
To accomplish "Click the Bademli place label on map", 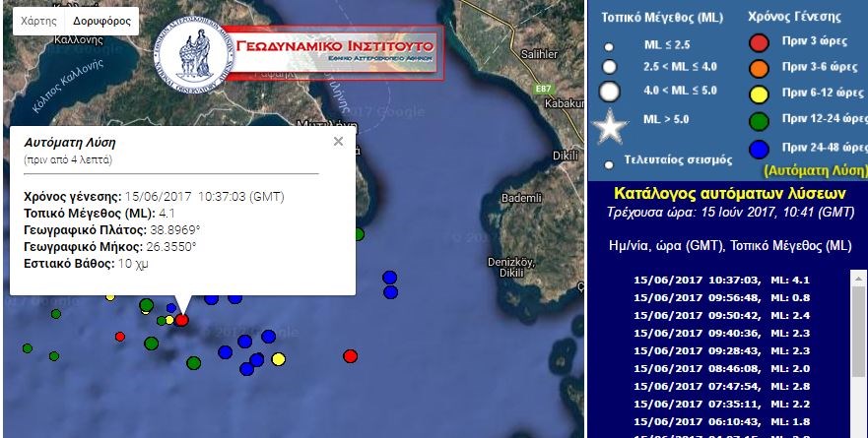I will tap(521, 198).
